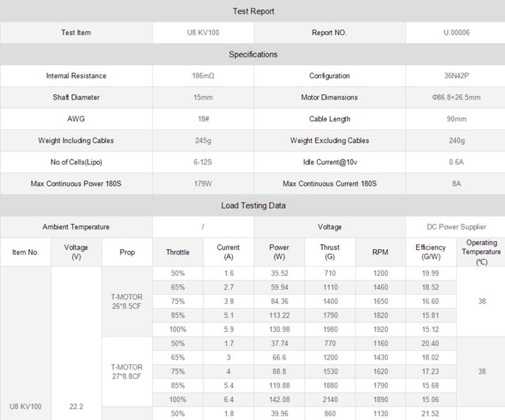The image size is (505, 420).
Task: Select efficiency value '17.23'
Action: [x=430, y=372]
